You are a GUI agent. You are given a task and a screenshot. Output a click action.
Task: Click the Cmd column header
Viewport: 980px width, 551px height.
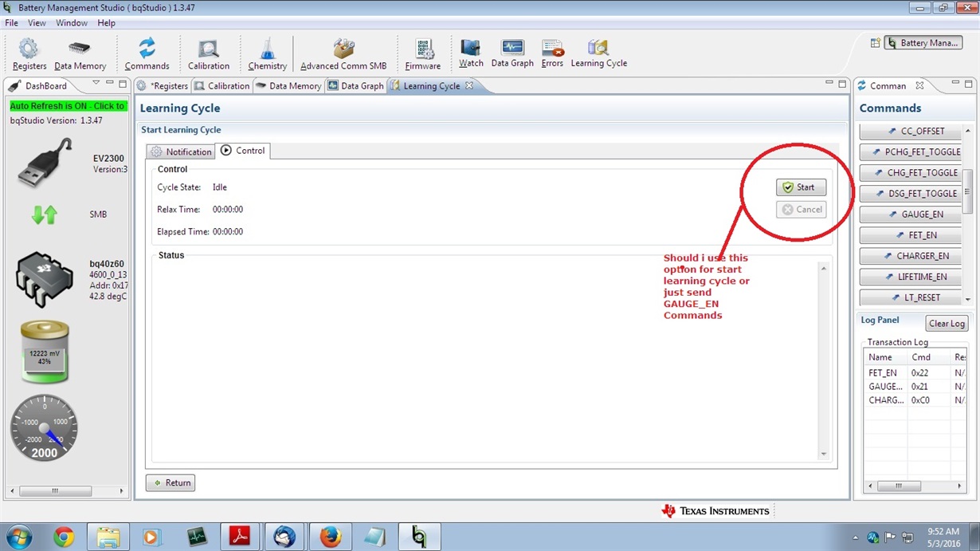click(x=929, y=357)
